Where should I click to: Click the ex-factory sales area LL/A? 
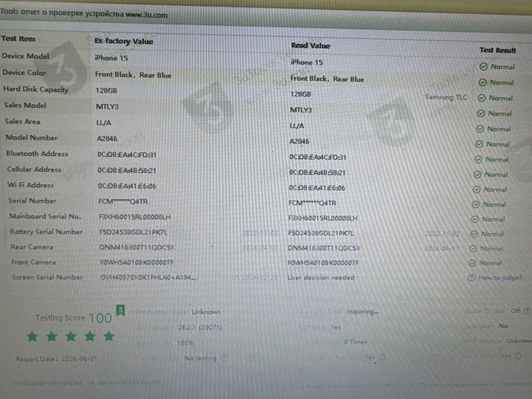(104, 123)
